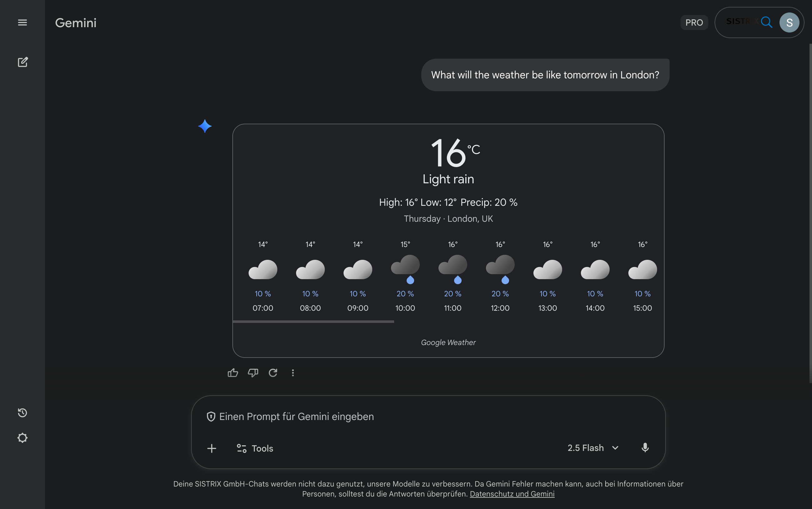812x509 pixels.
Task: Give the weather answer a thumbs up
Action: (x=233, y=373)
